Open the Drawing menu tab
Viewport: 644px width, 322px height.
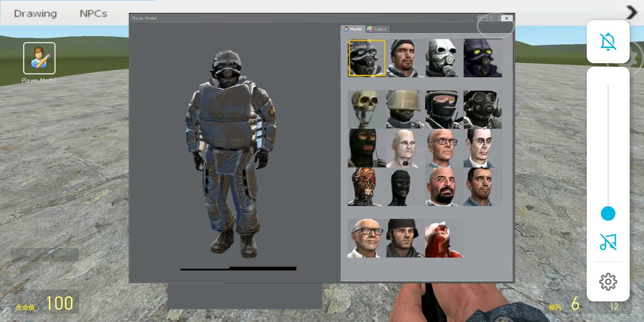pyautogui.click(x=35, y=13)
